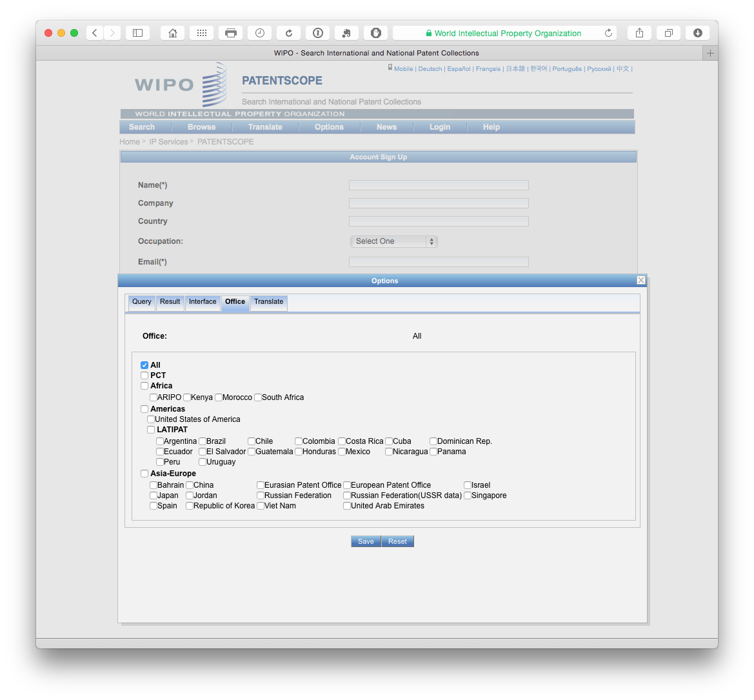Open the history clock icon
The width and height of the screenshot is (754, 700).
pos(260,33)
